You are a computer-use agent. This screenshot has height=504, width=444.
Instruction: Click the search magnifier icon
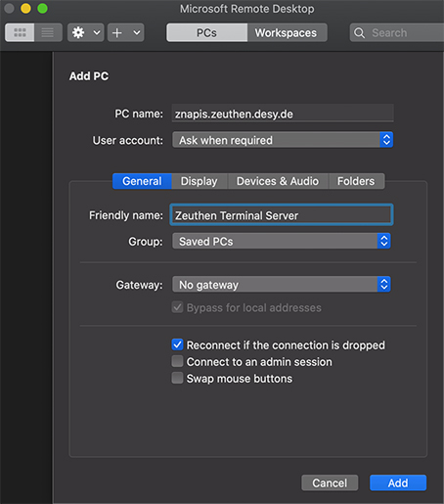359,32
